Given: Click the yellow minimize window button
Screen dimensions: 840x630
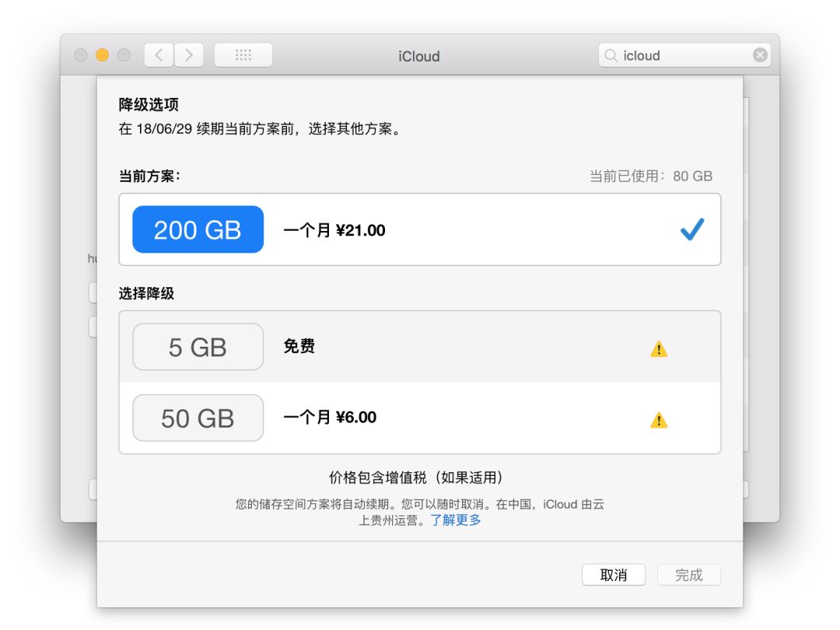Looking at the screenshot, I should pos(102,55).
